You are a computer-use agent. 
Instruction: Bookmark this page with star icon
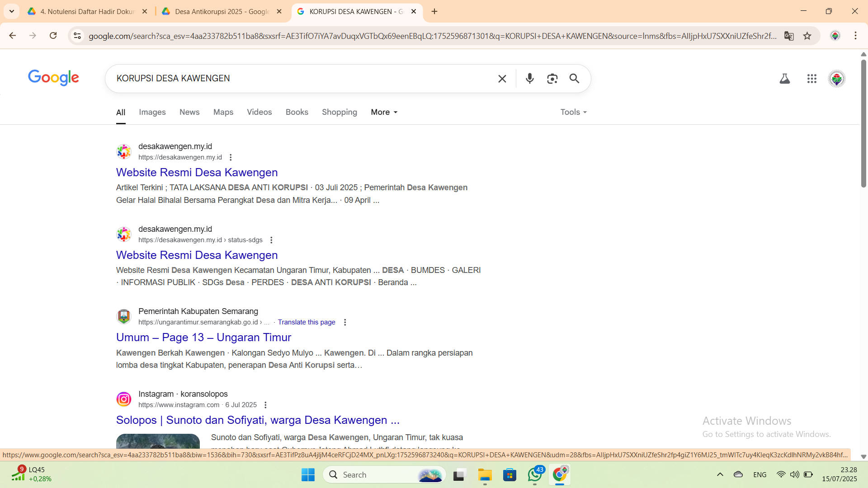[807, 36]
